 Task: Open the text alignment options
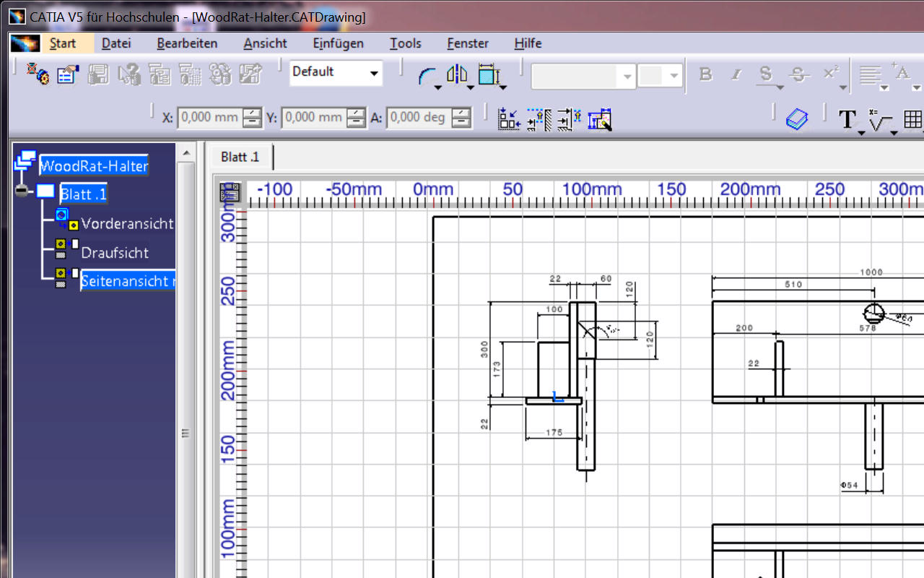coord(871,75)
